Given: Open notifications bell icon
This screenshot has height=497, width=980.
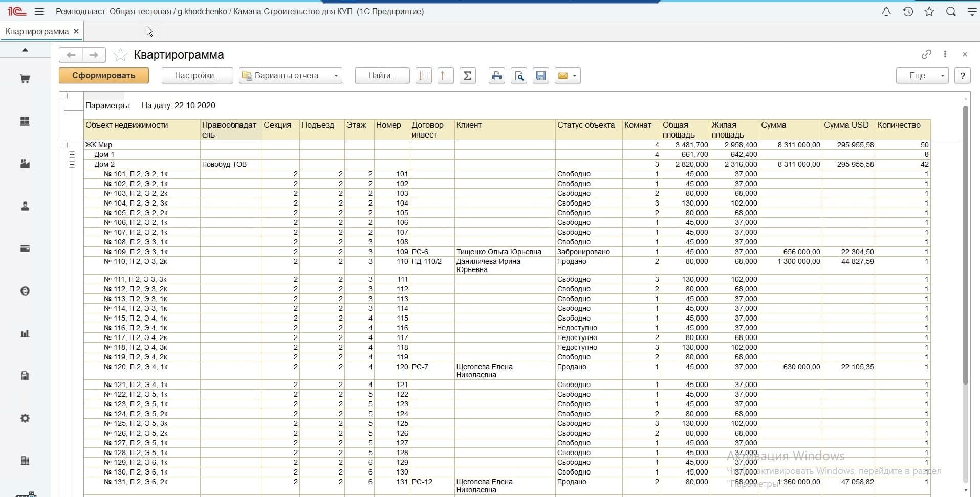Looking at the screenshot, I should coord(886,11).
